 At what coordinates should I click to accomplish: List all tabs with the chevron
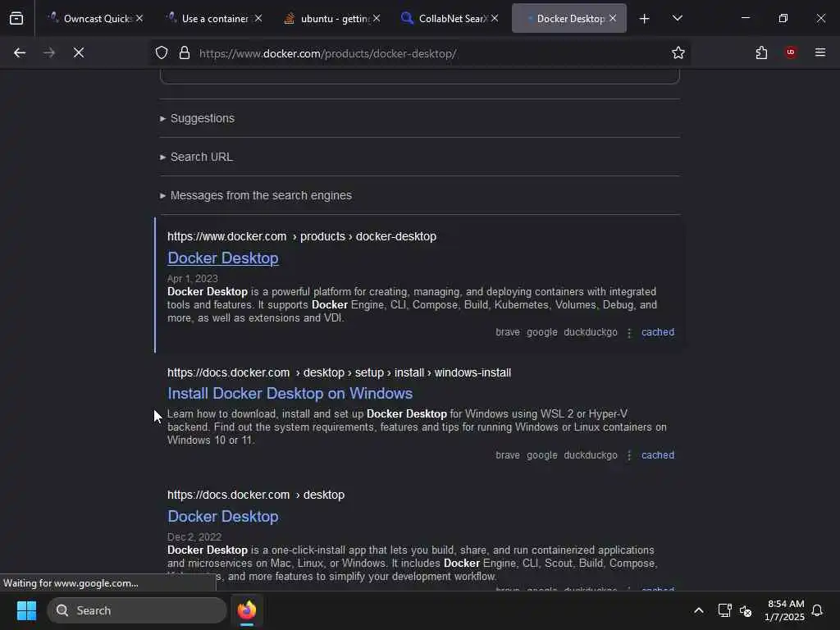[677, 18]
